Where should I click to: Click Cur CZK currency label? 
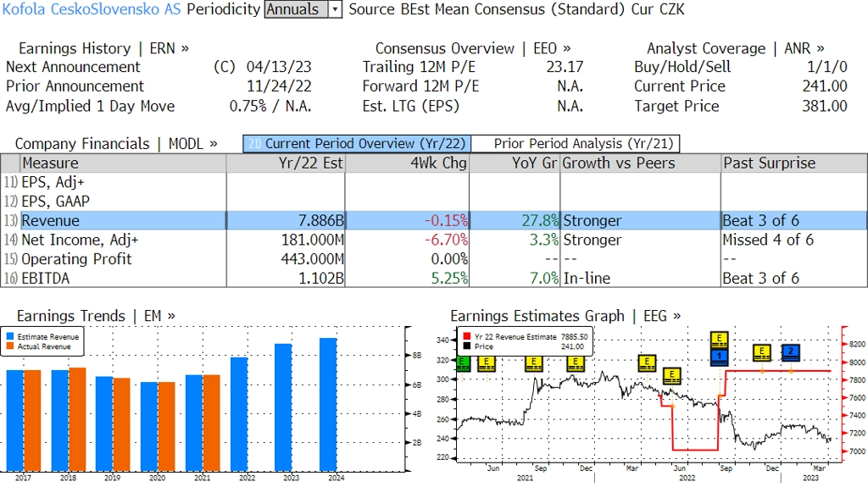click(657, 9)
